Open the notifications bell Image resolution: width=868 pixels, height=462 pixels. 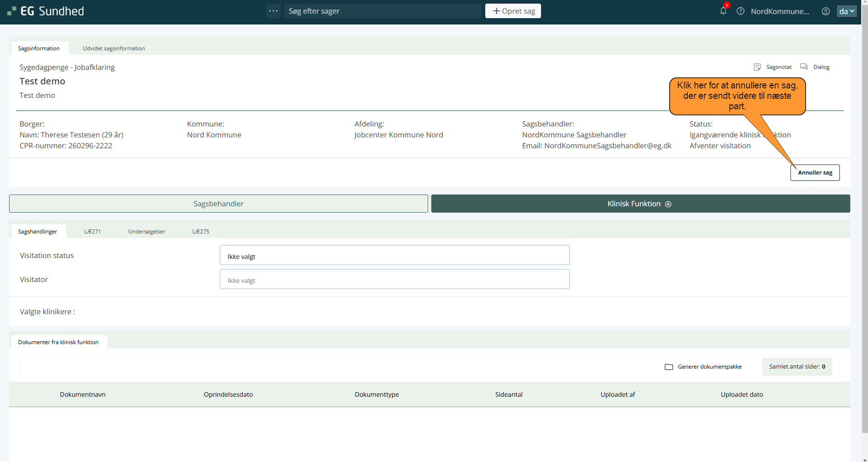pos(723,11)
